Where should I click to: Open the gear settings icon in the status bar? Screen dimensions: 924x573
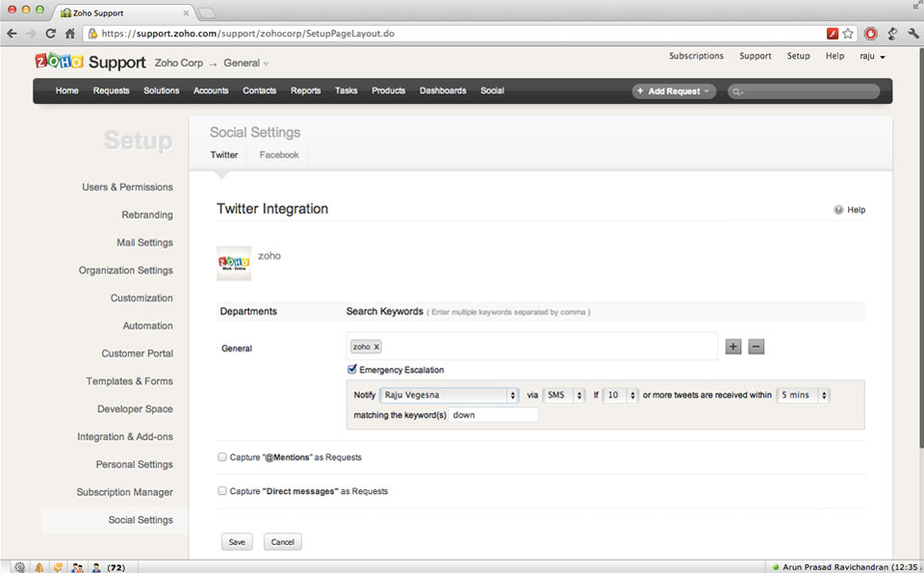[20, 567]
